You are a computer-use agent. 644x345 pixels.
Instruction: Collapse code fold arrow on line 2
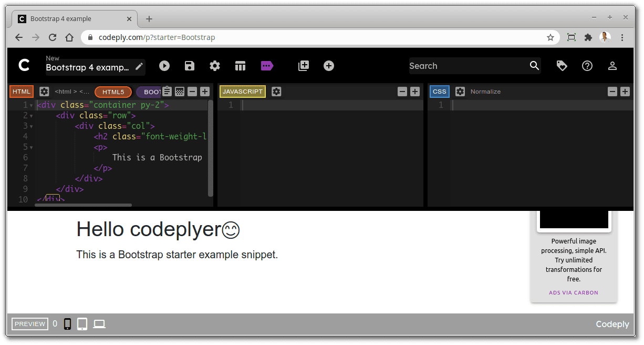click(31, 116)
